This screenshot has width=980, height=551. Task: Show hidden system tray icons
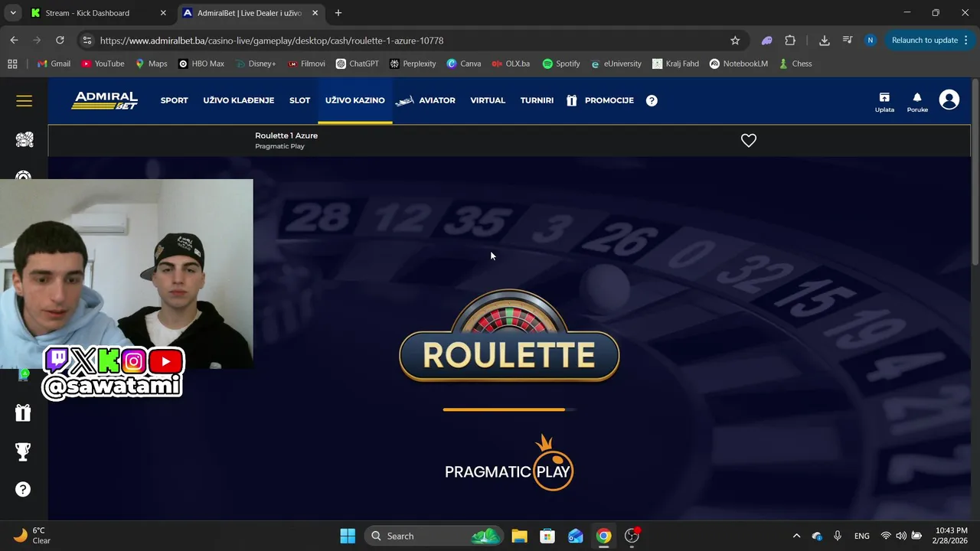796,536
